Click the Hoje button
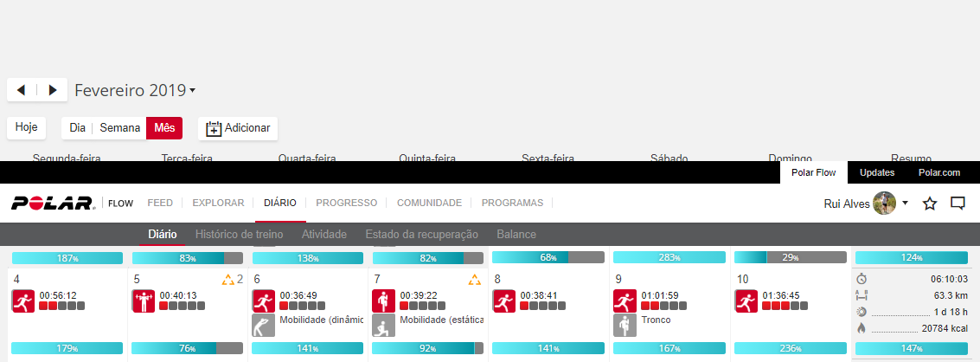 (x=27, y=128)
